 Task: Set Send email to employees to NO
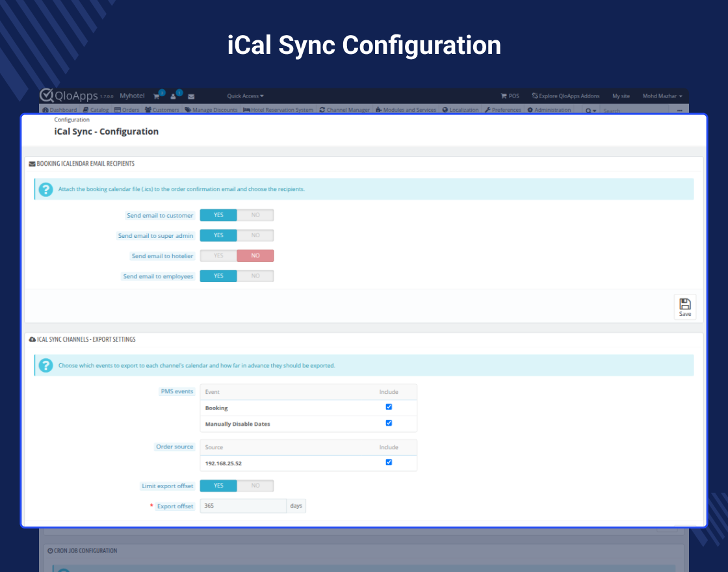click(x=255, y=276)
